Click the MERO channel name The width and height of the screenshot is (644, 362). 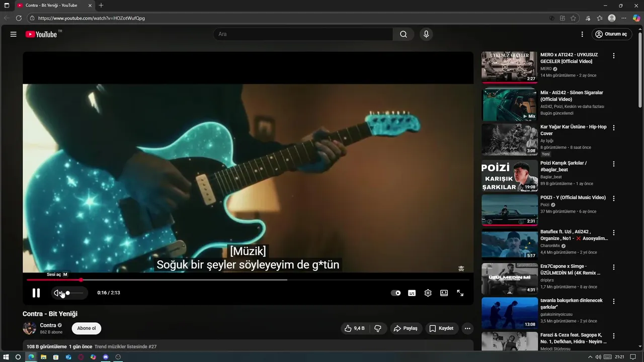(x=546, y=69)
